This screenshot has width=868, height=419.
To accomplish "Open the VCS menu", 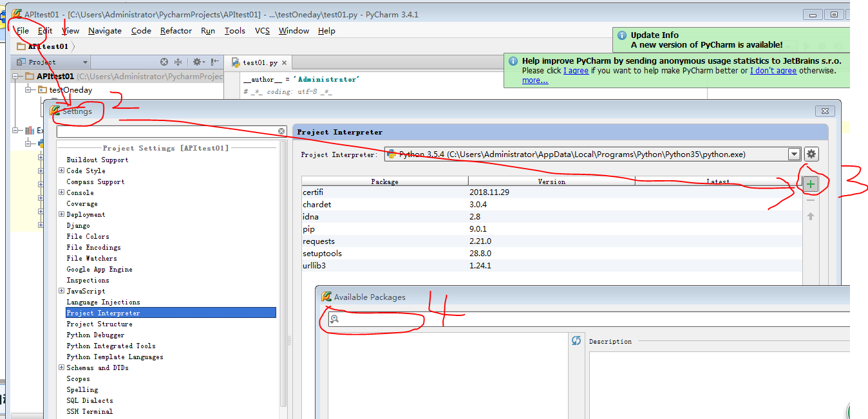I will point(262,30).
